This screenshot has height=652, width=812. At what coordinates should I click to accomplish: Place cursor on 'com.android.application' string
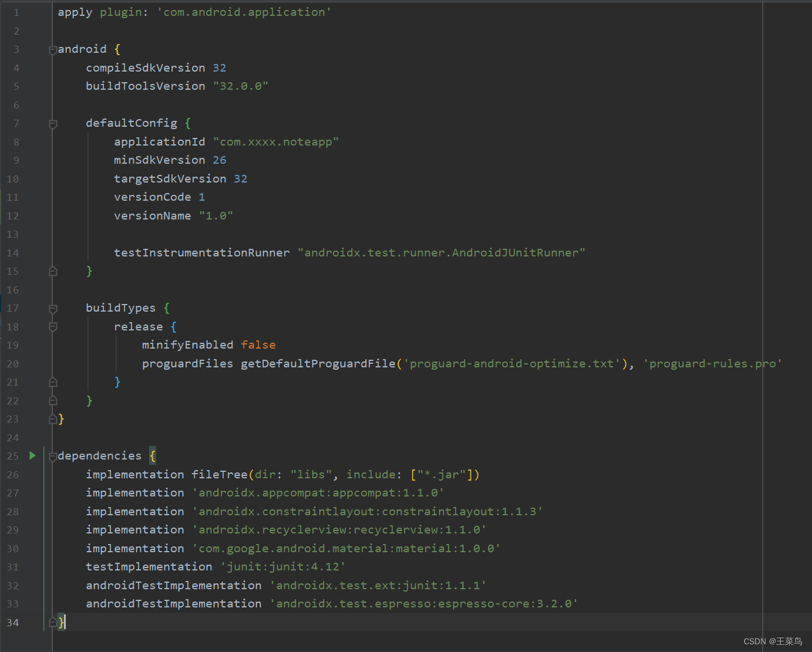244,12
